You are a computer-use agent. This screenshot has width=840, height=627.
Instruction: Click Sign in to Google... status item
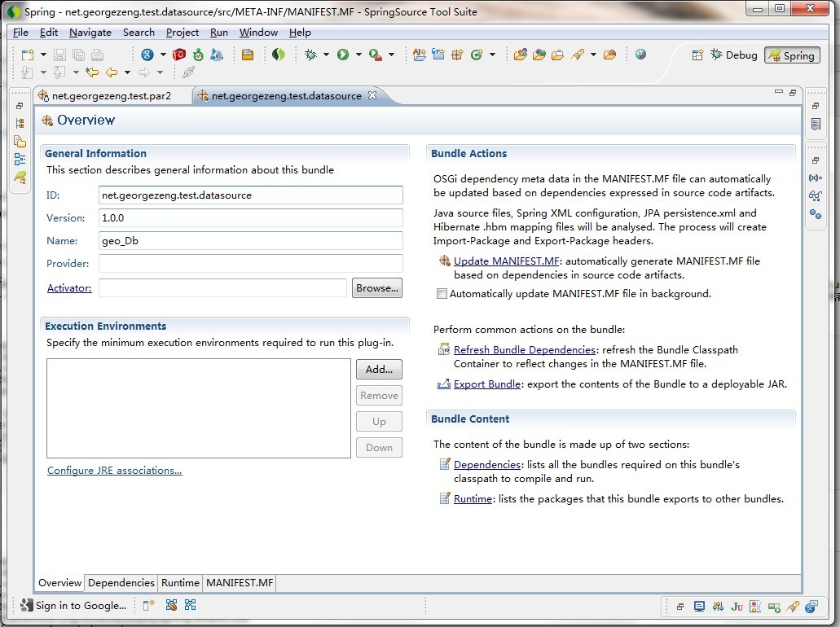73,605
